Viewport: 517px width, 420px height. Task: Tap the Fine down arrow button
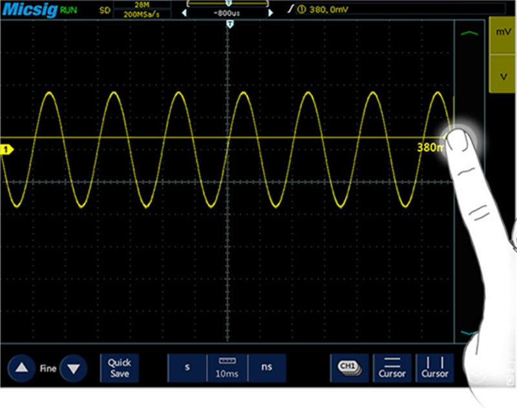tap(74, 368)
